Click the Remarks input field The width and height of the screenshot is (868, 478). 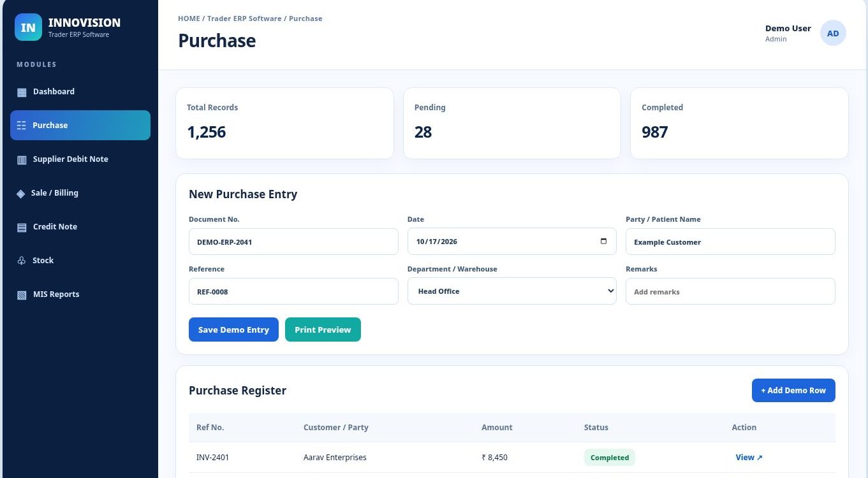[730, 291]
